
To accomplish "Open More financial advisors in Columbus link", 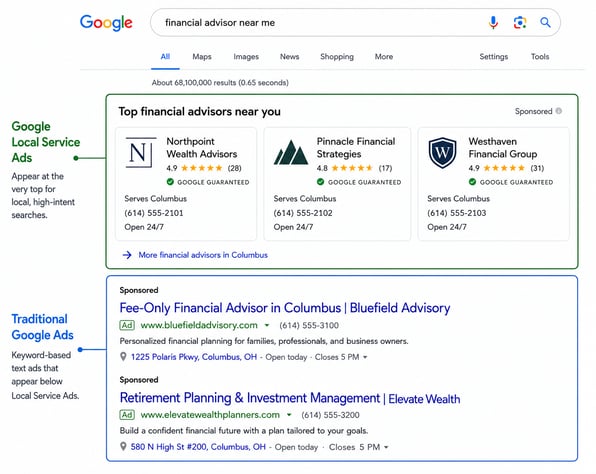I will pyautogui.click(x=203, y=255).
